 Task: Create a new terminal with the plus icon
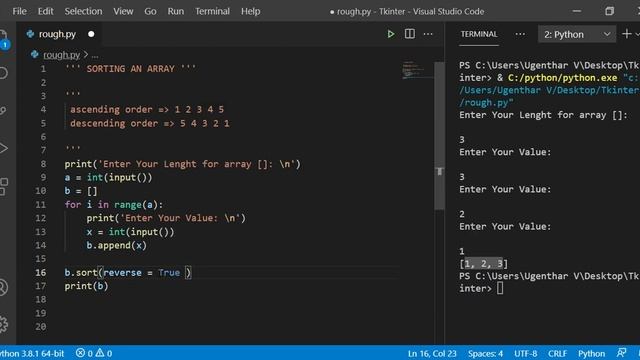coord(627,34)
